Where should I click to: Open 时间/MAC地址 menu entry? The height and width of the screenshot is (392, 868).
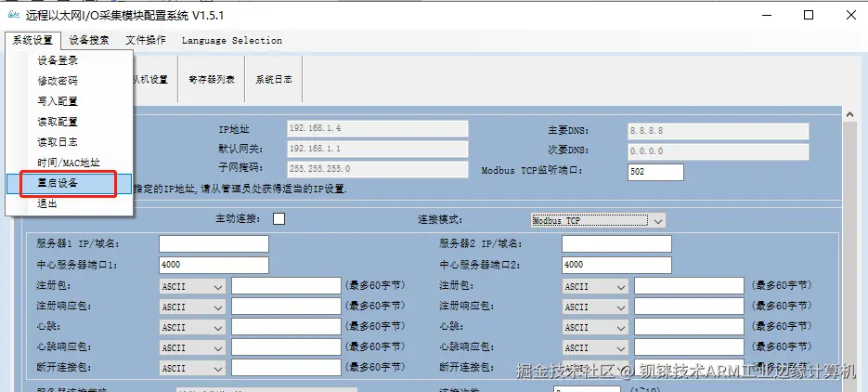70,163
